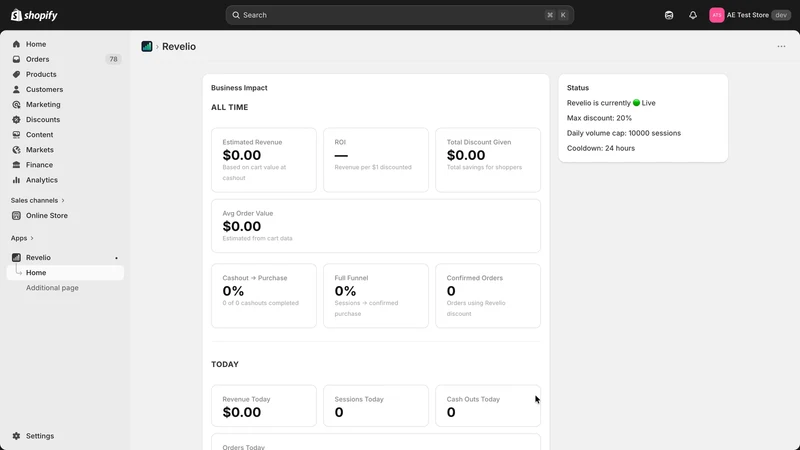Click the Avg Order Value card

point(376,226)
